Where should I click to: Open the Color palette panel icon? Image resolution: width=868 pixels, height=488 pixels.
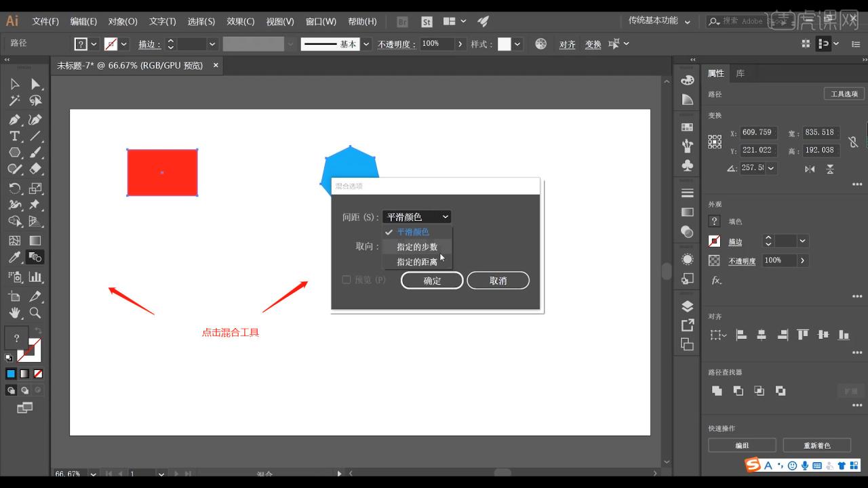(687, 80)
